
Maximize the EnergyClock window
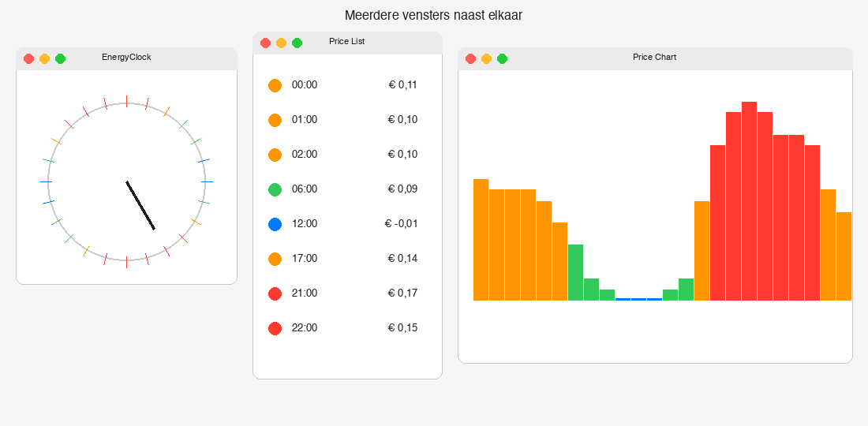coord(60,58)
